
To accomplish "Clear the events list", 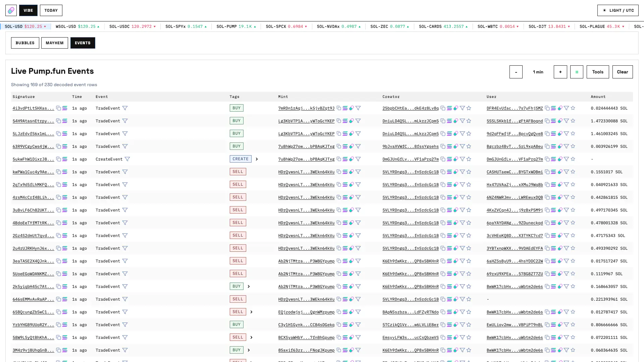I will (623, 72).
